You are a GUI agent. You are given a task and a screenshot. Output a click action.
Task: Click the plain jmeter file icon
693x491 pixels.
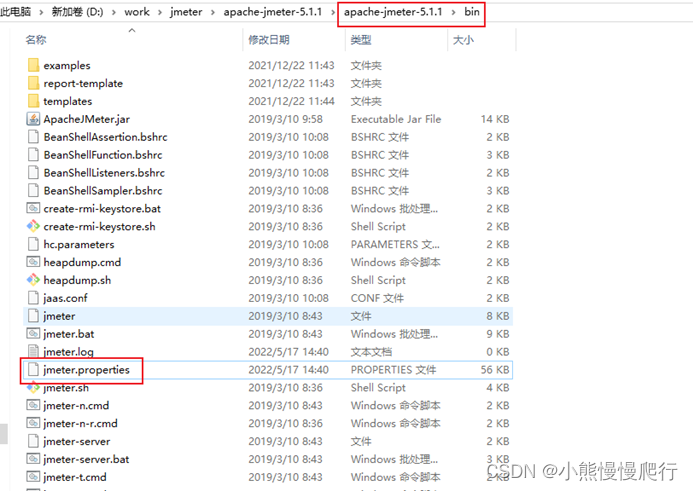(x=33, y=316)
